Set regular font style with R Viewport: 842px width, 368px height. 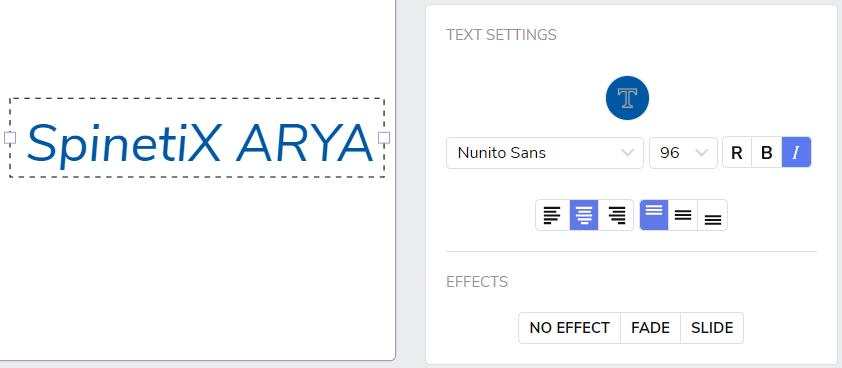pyautogui.click(x=737, y=153)
